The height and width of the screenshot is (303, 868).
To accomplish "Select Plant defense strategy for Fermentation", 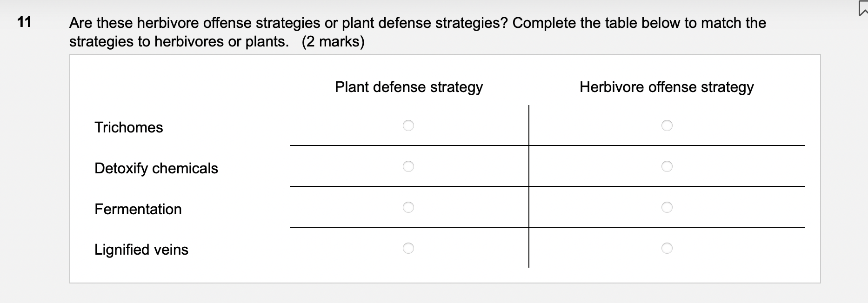I will [x=408, y=207].
